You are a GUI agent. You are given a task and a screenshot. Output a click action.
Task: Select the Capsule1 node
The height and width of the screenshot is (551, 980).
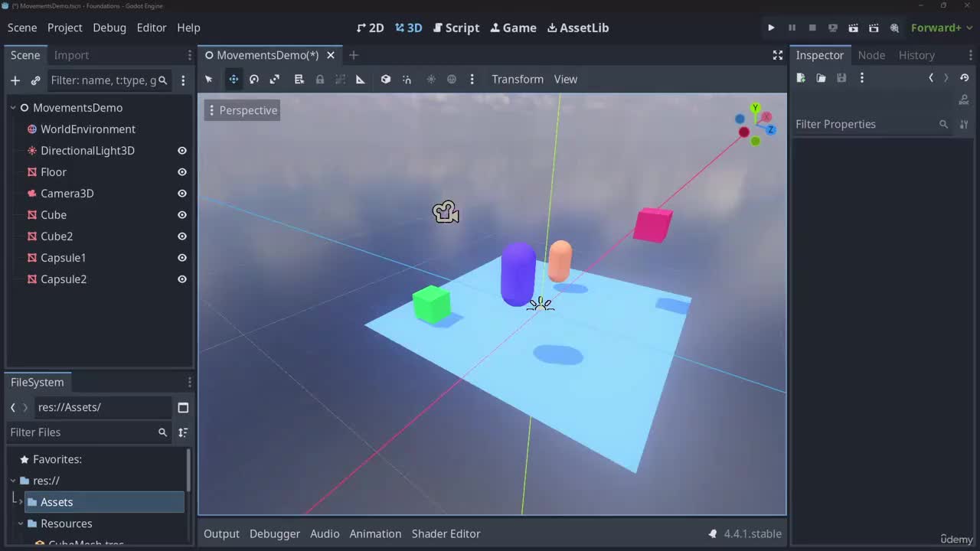point(63,258)
